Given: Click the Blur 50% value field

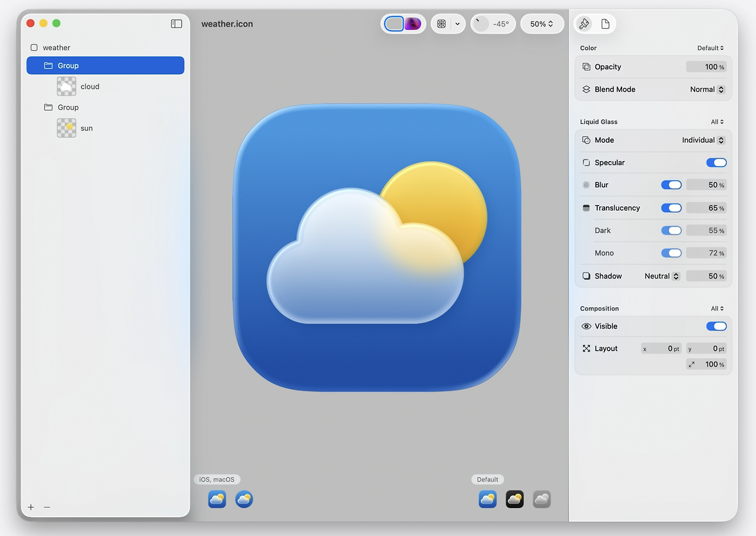Looking at the screenshot, I should 706,185.
